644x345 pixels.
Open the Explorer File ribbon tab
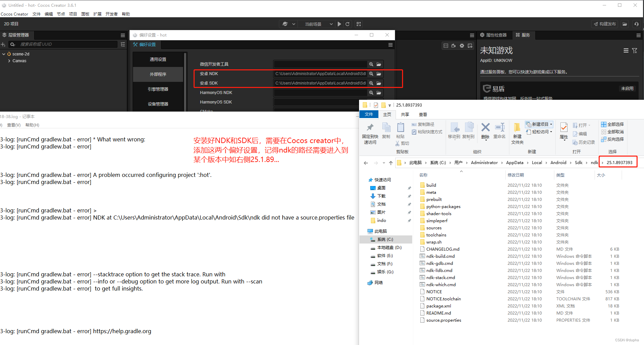369,115
